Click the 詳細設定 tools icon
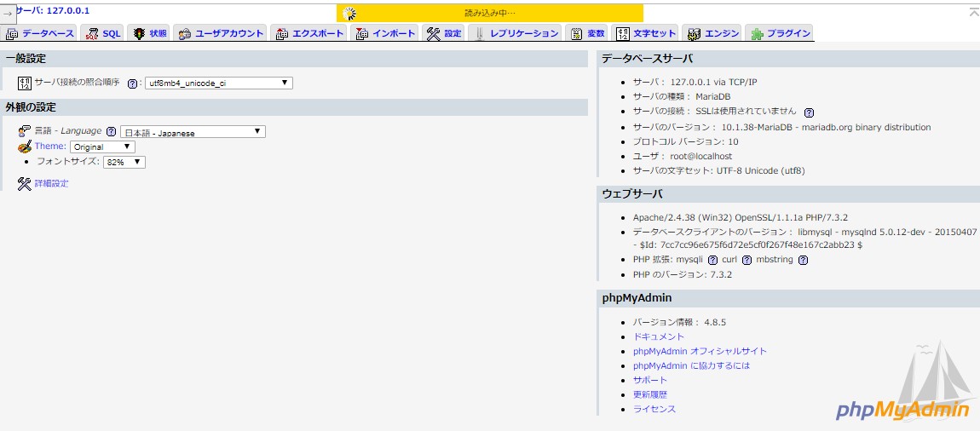 pyautogui.click(x=25, y=184)
